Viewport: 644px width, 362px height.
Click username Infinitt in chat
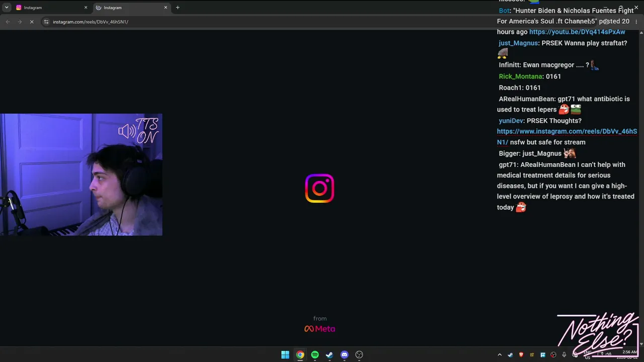coord(509,65)
